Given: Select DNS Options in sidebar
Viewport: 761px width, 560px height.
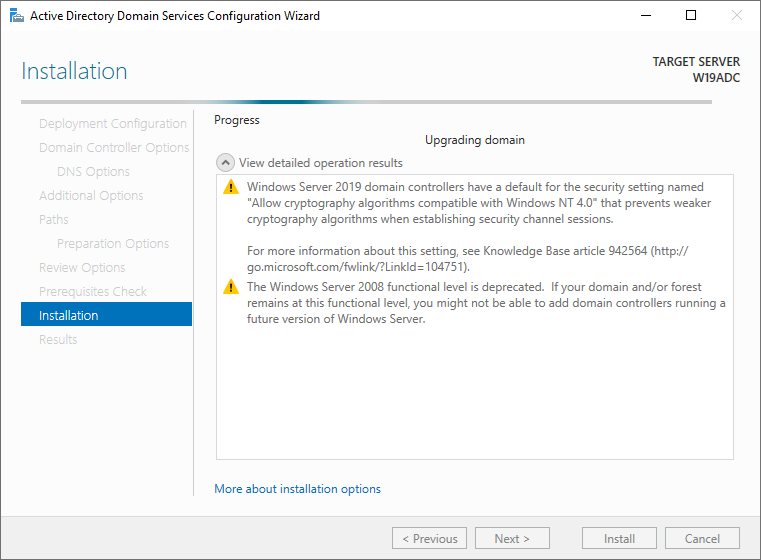Looking at the screenshot, I should tap(93, 172).
